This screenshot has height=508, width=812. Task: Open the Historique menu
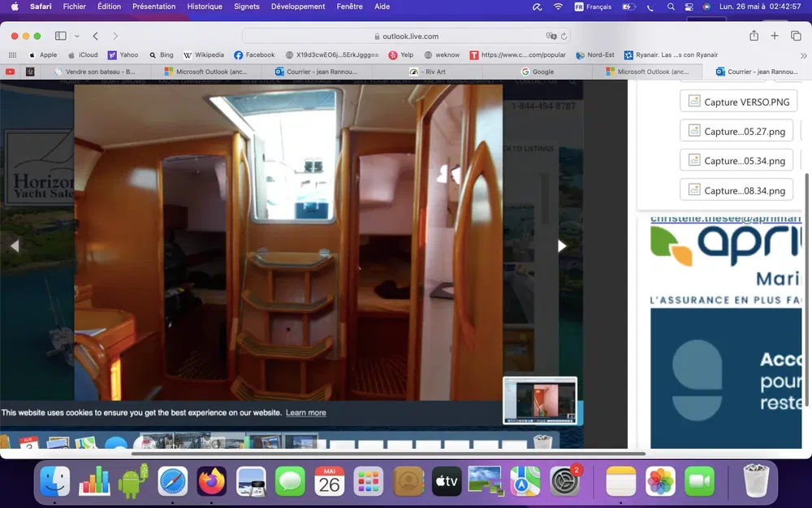tap(204, 7)
